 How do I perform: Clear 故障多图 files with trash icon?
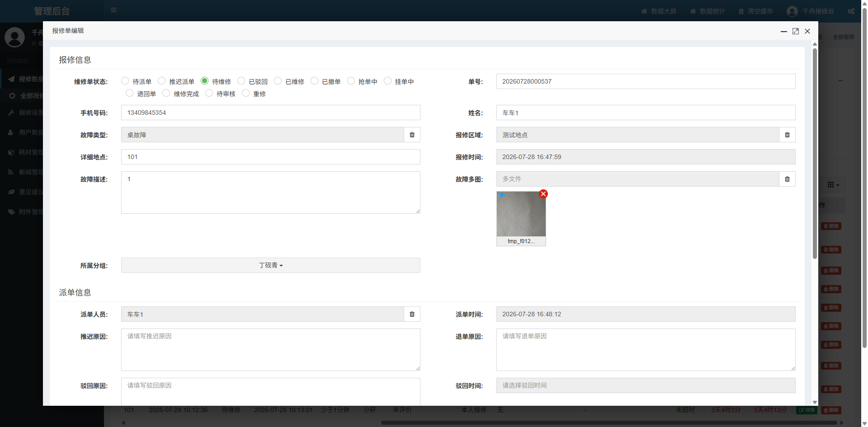tap(787, 179)
